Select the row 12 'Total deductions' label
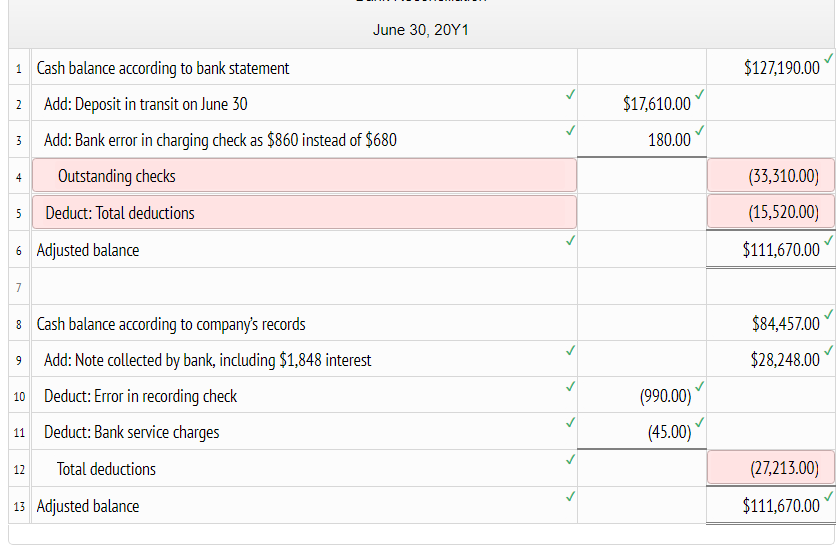Image resolution: width=836 pixels, height=556 pixels. [304, 469]
